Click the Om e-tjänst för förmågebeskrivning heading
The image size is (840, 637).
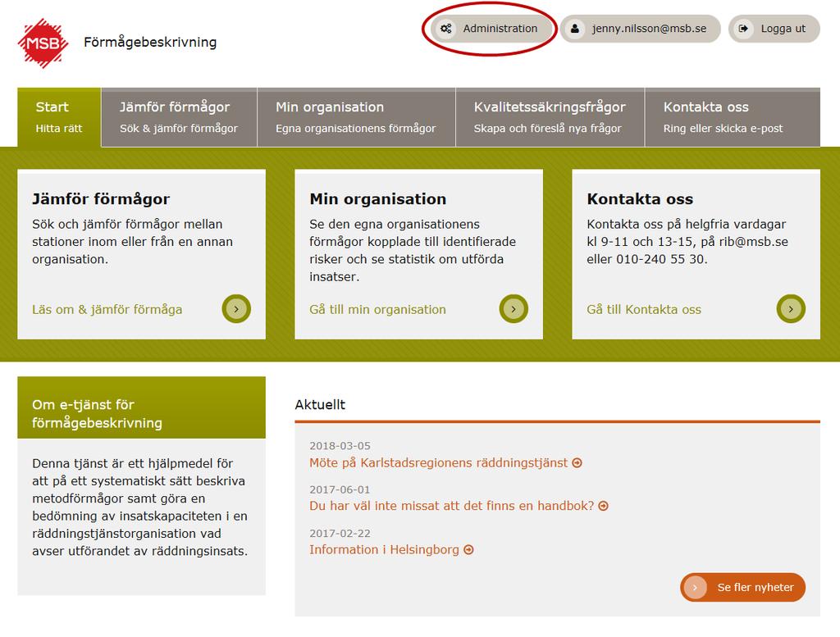point(97,414)
